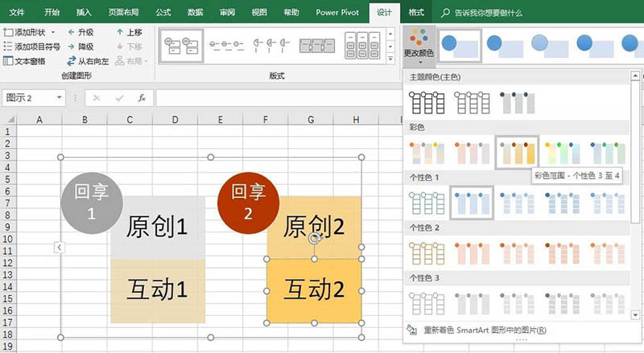Viewport: 644px width, 353px height.
Task: Select the 设计 tab
Action: pos(384,12)
